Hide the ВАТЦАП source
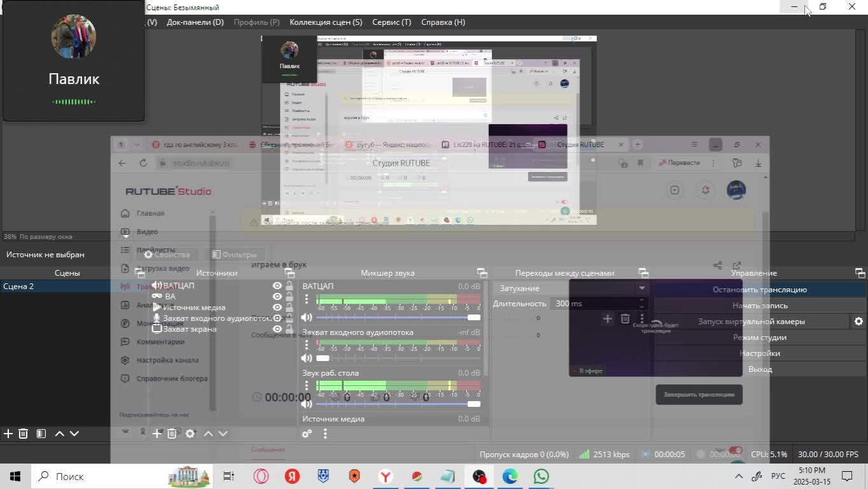This screenshot has height=489, width=868. point(277,287)
